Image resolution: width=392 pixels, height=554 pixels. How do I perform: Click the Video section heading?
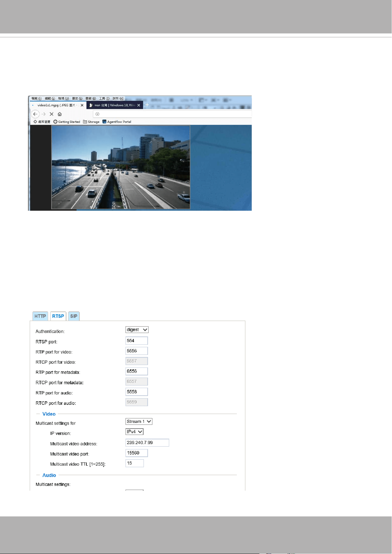(x=49, y=414)
